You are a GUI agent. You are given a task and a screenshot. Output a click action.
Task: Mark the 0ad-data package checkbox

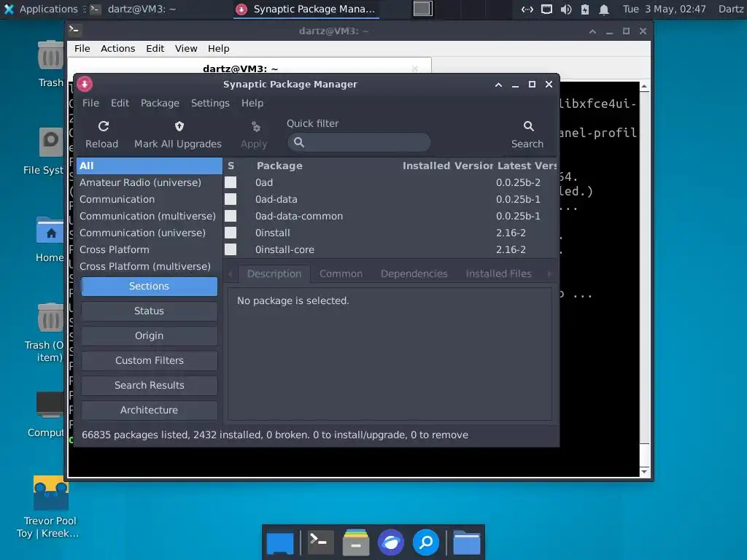coord(231,199)
